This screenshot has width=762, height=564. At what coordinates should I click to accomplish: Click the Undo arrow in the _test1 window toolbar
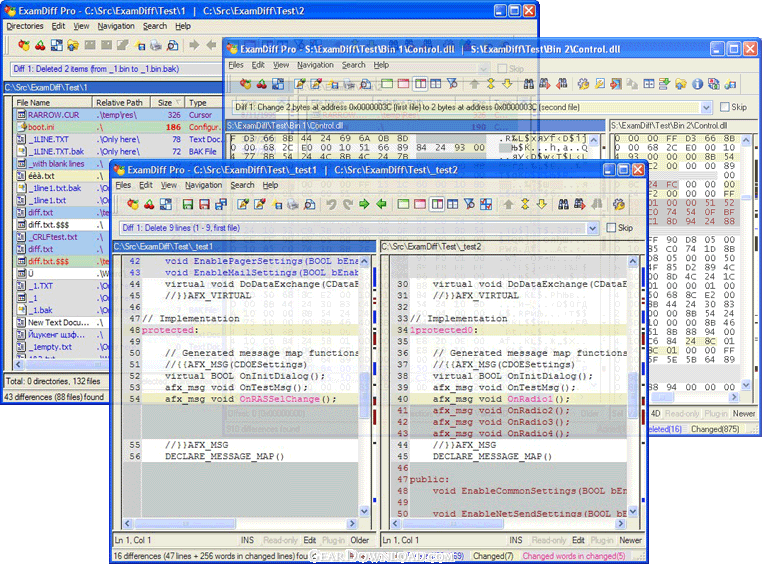(x=331, y=205)
